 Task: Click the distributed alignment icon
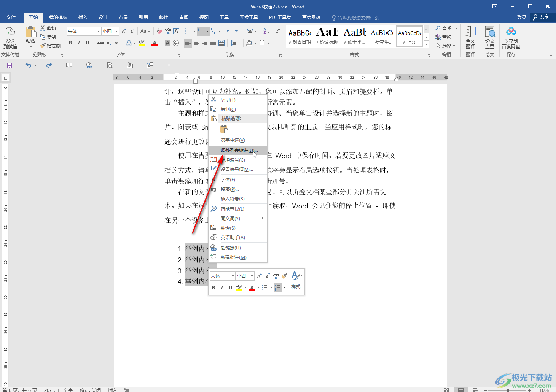pyautogui.click(x=221, y=43)
